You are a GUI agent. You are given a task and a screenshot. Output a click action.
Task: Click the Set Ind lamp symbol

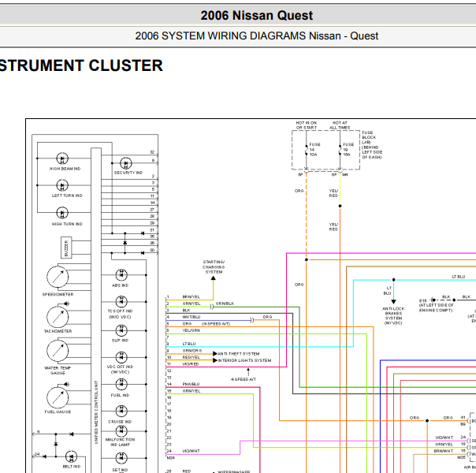coord(121,458)
